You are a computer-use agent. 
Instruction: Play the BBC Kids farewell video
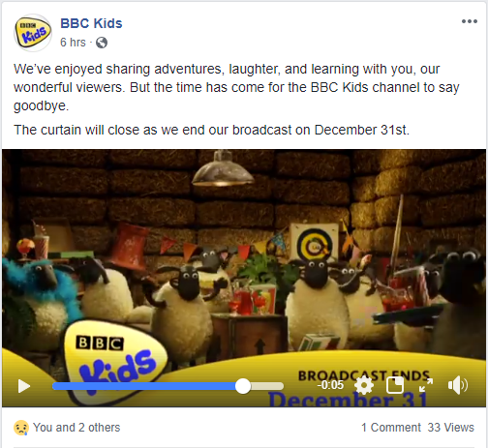pos(24,386)
